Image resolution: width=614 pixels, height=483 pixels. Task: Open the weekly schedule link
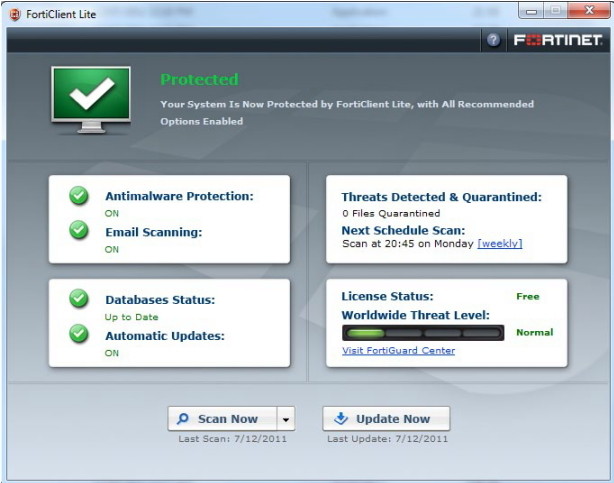coord(499,243)
